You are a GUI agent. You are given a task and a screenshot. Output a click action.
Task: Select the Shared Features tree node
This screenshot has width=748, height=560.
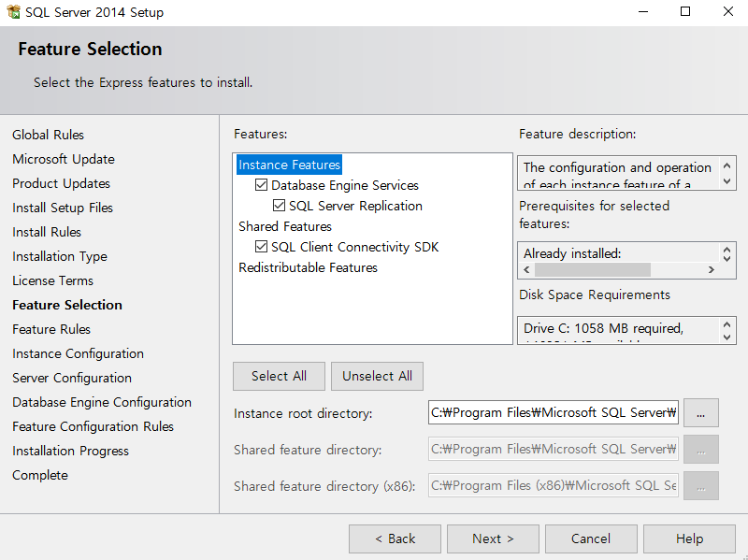pos(285,226)
